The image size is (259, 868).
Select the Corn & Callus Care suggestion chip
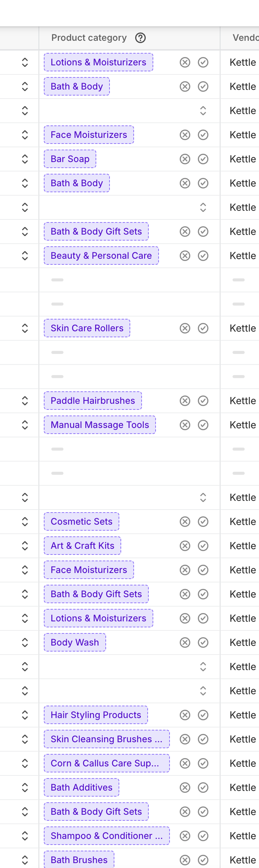click(106, 763)
